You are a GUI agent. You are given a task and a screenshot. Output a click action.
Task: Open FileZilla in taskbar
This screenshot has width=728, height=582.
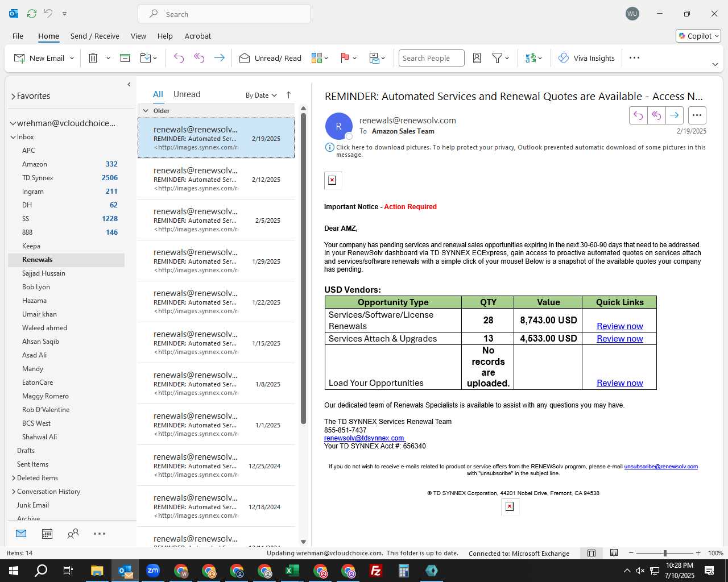coord(376,571)
